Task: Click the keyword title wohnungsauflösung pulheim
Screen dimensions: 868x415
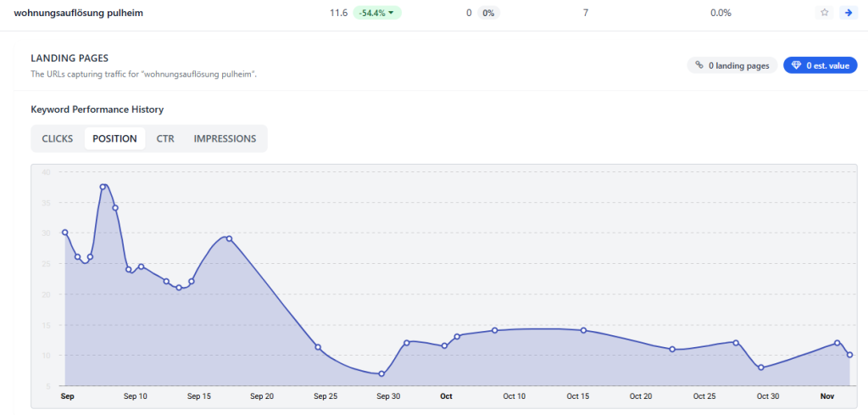Action: (x=73, y=13)
